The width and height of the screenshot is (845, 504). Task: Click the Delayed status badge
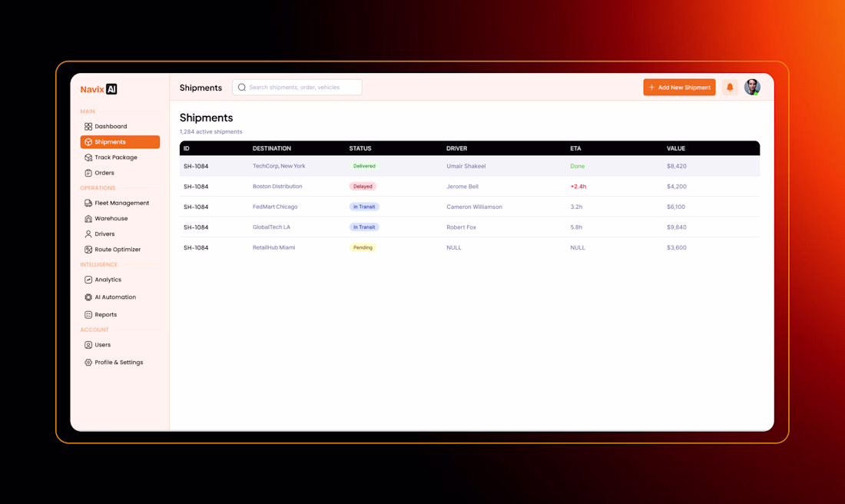click(x=363, y=187)
